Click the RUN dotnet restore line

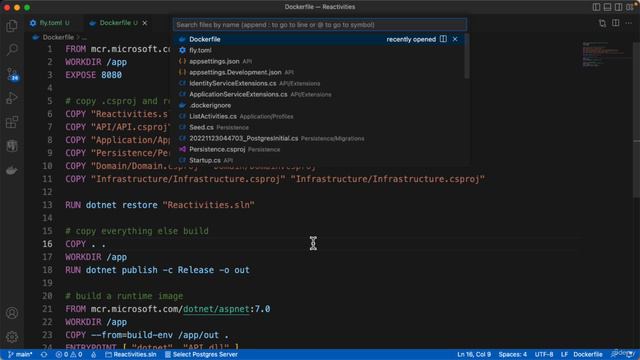click(x=160, y=205)
